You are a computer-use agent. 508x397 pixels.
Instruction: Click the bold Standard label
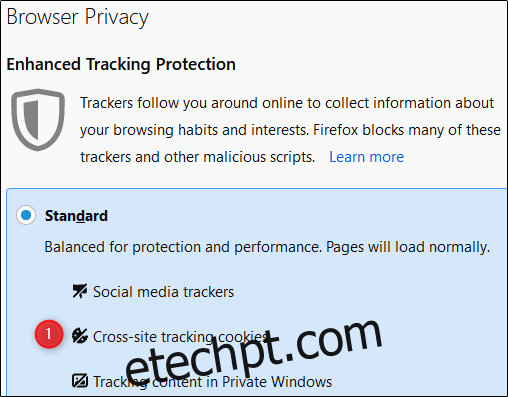(x=76, y=216)
